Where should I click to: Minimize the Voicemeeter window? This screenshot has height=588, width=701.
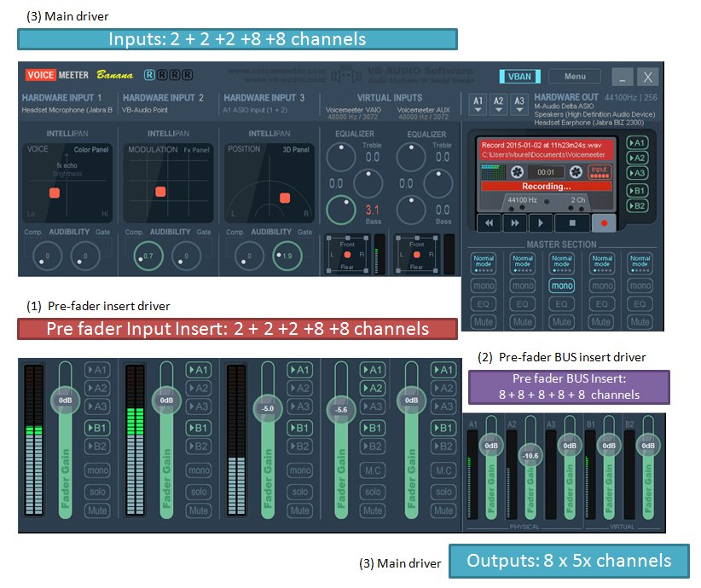point(622,77)
